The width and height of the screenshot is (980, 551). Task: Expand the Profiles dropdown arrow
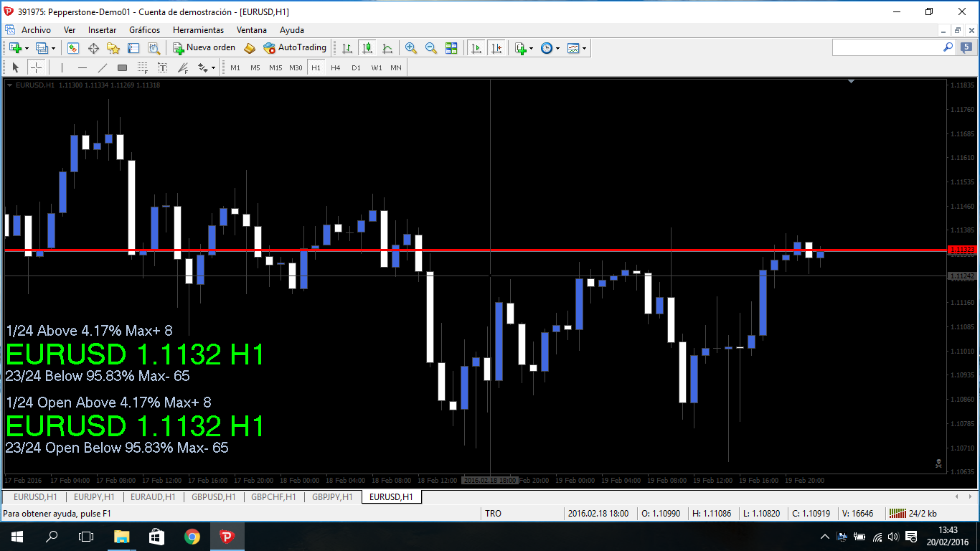click(x=53, y=49)
